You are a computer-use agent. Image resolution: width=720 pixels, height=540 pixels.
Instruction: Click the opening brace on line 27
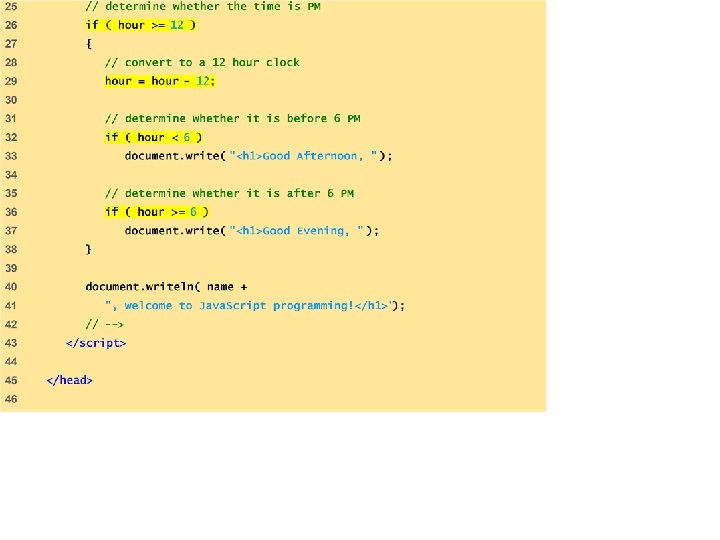tap(89, 44)
